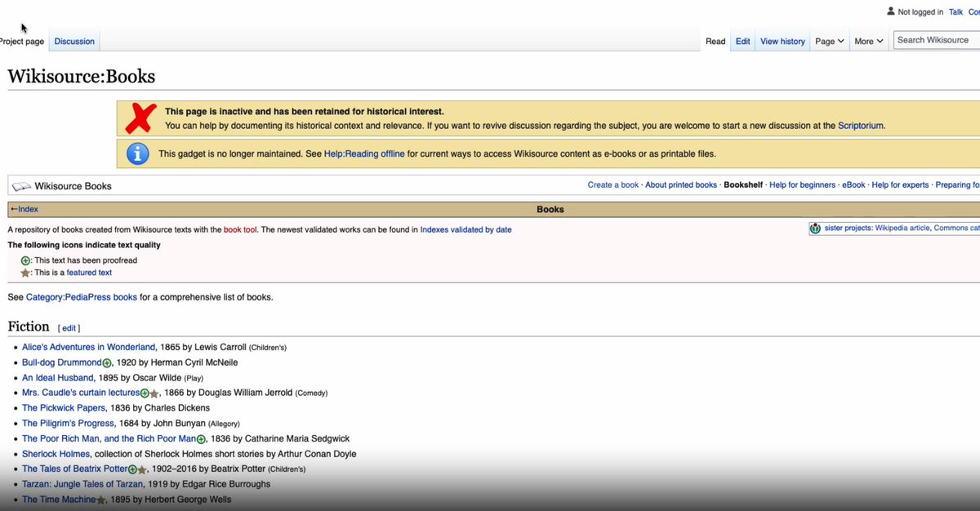This screenshot has width=980, height=511.
Task: Click the proofread icon next to Bull-dog Drummond
Action: 107,362
